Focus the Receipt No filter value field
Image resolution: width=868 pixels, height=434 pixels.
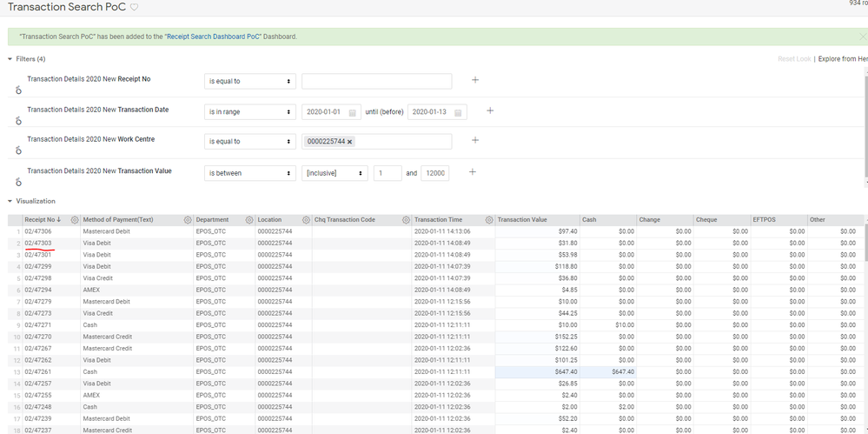(376, 81)
